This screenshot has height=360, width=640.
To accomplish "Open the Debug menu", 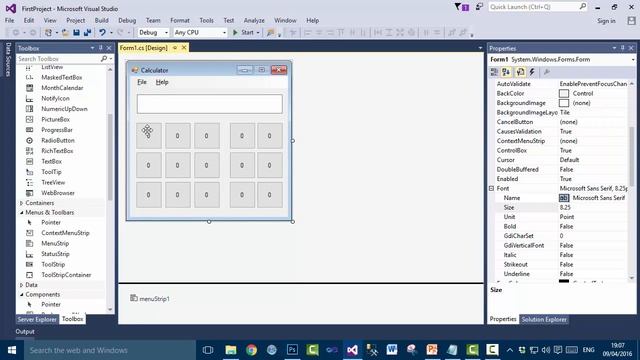I will [x=127, y=20].
